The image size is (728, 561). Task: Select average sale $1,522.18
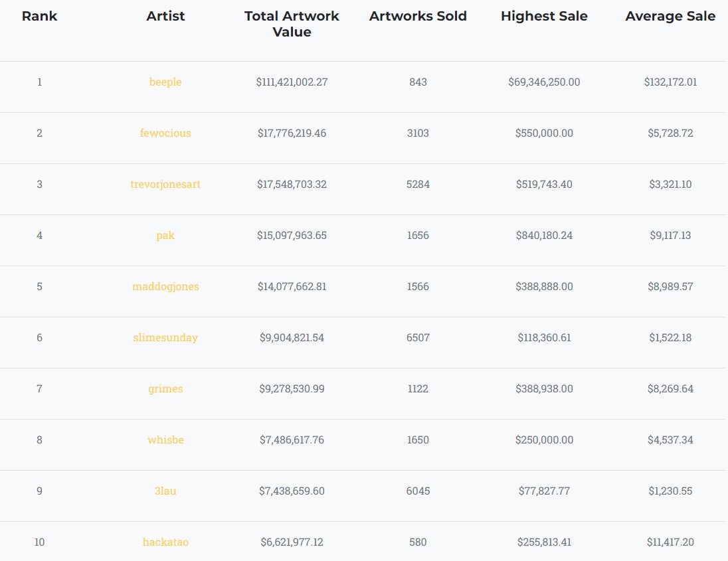(670, 337)
